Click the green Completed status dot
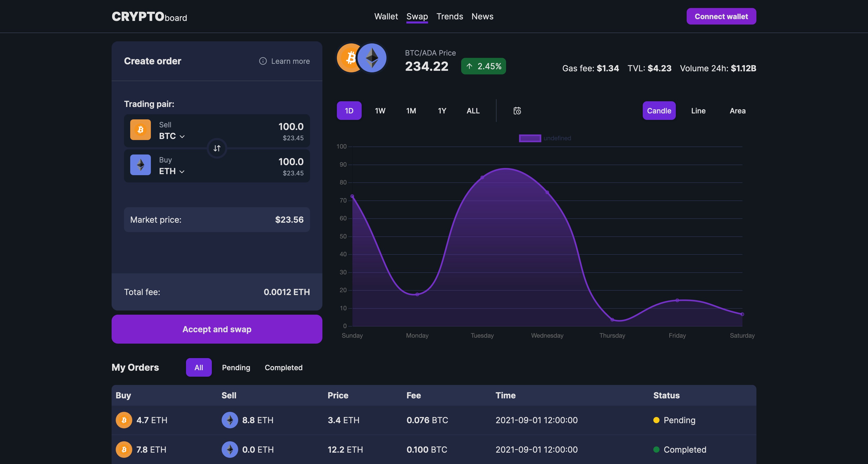This screenshot has width=868, height=464. (x=656, y=450)
